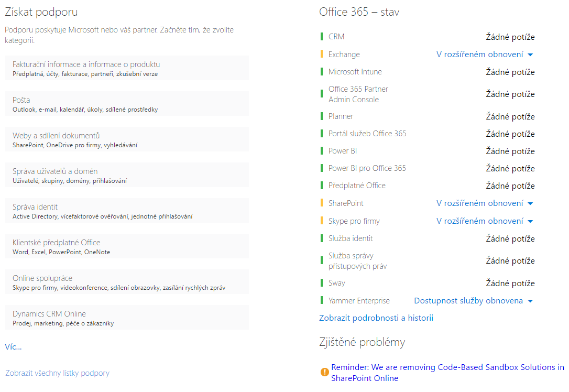
Task: Click the Sway service name
Action: tap(337, 283)
